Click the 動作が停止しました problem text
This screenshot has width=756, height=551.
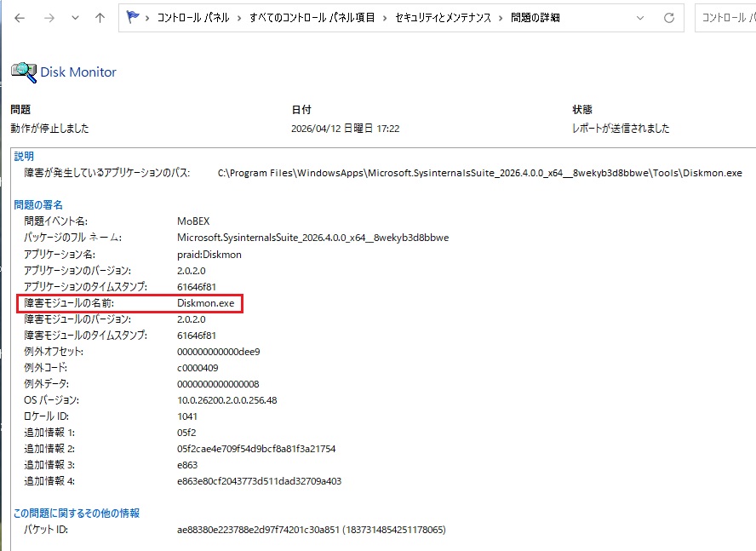coord(49,129)
